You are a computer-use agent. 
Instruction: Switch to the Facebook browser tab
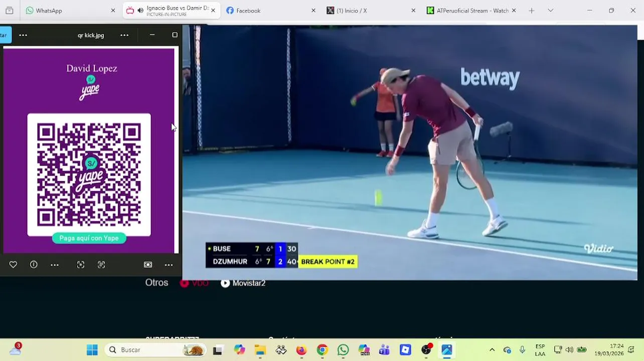click(x=271, y=11)
